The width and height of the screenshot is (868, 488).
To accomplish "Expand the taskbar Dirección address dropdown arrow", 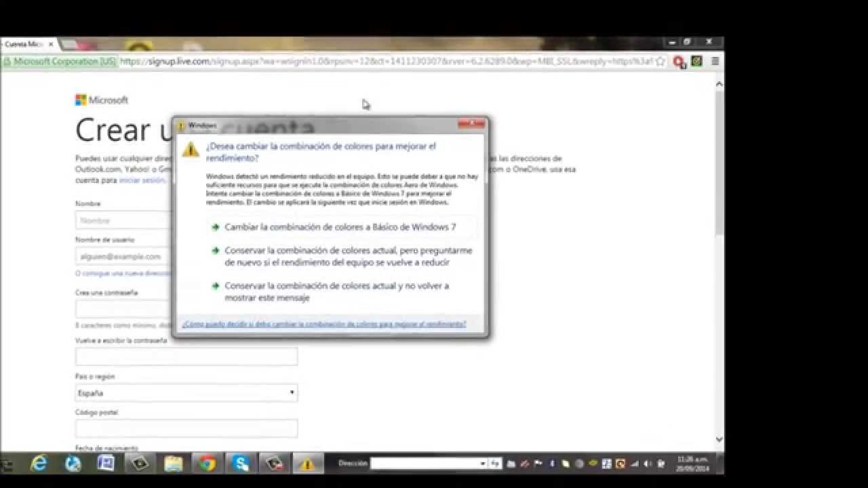I will click(483, 464).
